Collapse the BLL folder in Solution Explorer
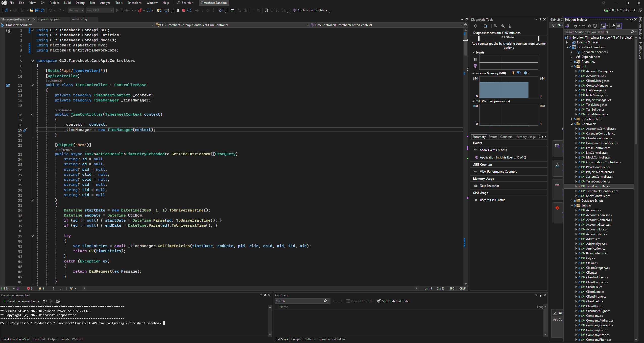Viewport: 644px width, 343px height. point(572,66)
